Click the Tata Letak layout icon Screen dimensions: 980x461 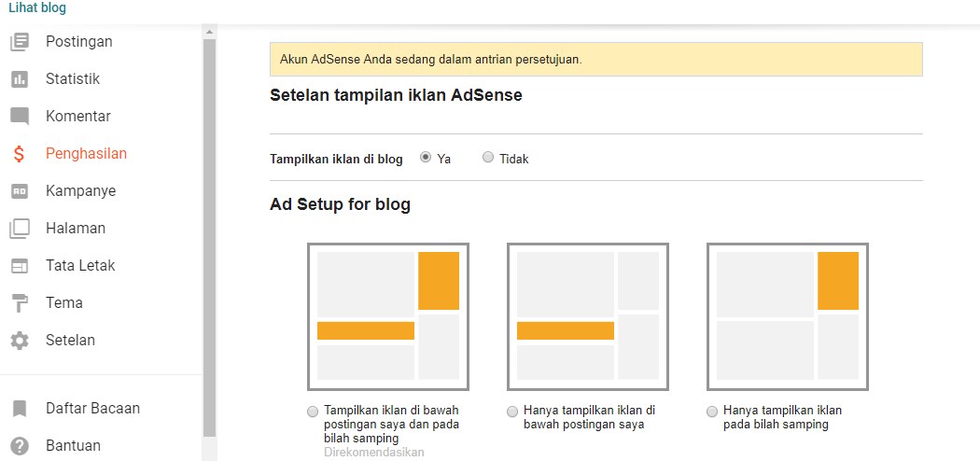(x=20, y=266)
